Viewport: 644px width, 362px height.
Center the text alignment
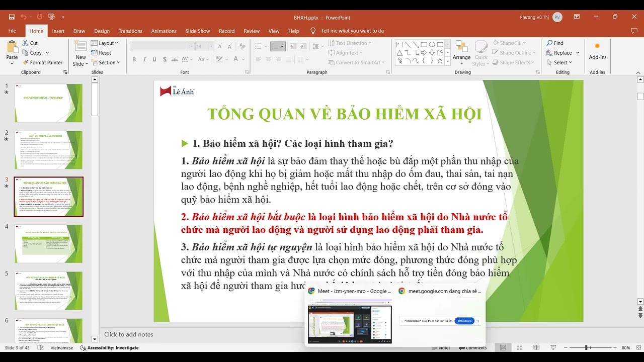269,59
